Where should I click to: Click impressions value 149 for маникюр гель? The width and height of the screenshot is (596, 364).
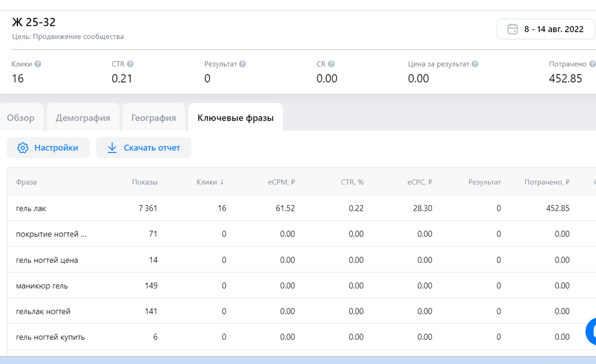coord(151,286)
